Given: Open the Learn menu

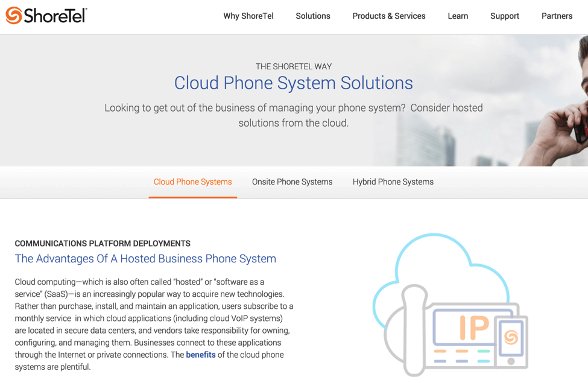Looking at the screenshot, I should tap(458, 16).
